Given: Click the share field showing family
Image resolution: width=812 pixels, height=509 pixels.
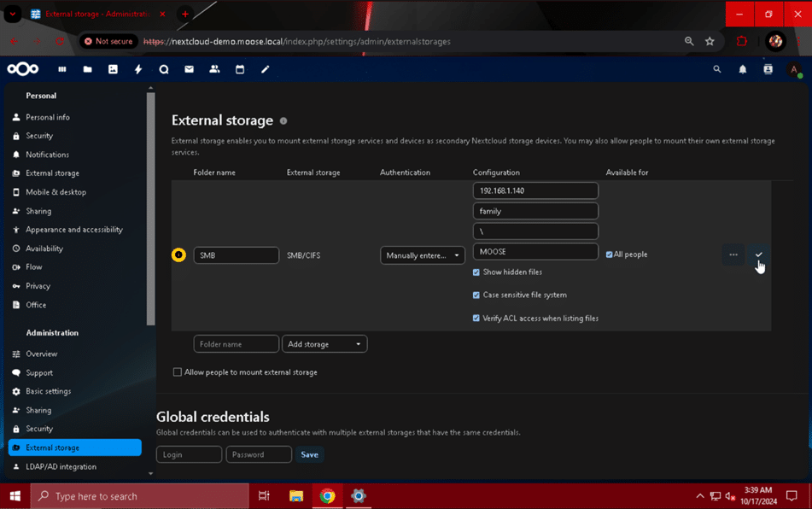Looking at the screenshot, I should tap(535, 211).
